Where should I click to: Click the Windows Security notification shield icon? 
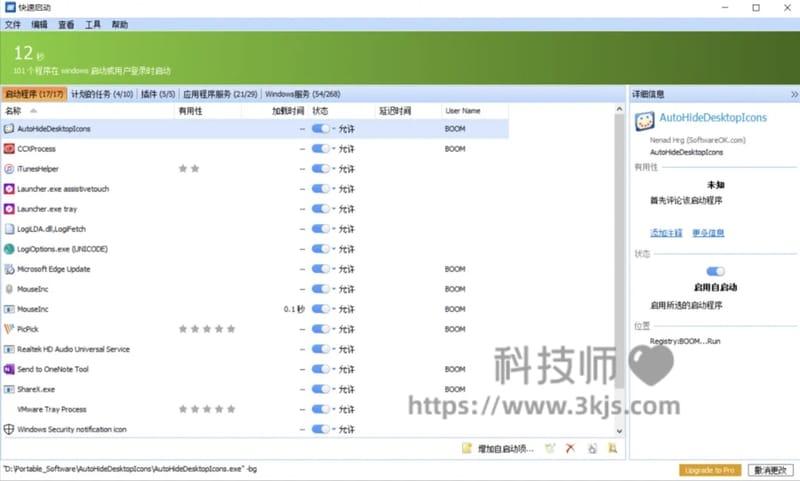click(9, 429)
